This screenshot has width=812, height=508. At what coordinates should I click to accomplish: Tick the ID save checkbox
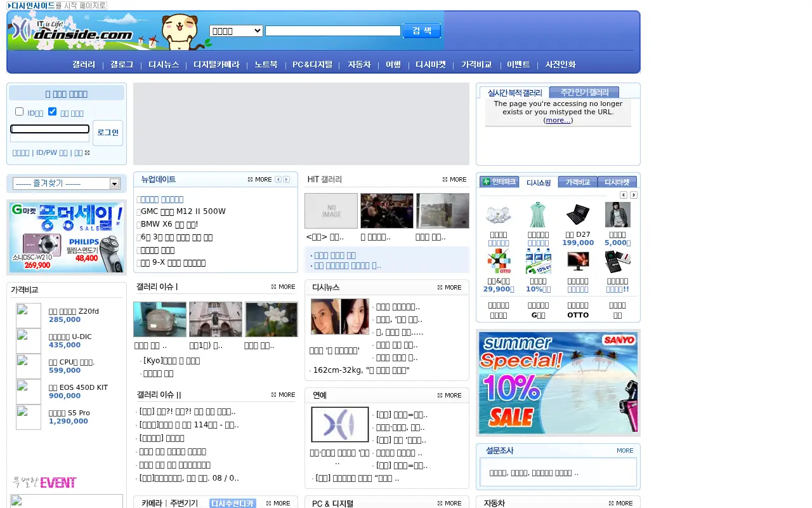click(x=19, y=112)
